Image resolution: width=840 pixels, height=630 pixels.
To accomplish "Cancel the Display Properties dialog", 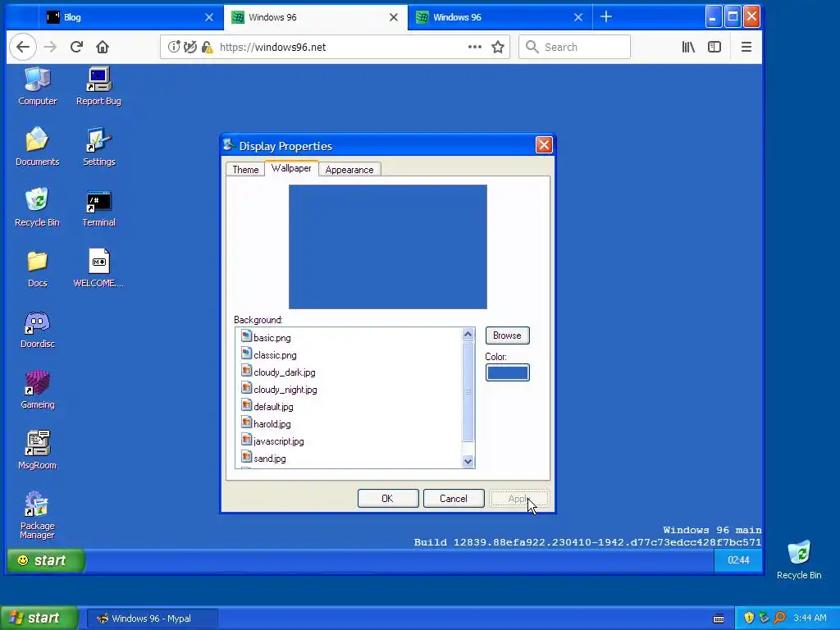I will [x=454, y=498].
